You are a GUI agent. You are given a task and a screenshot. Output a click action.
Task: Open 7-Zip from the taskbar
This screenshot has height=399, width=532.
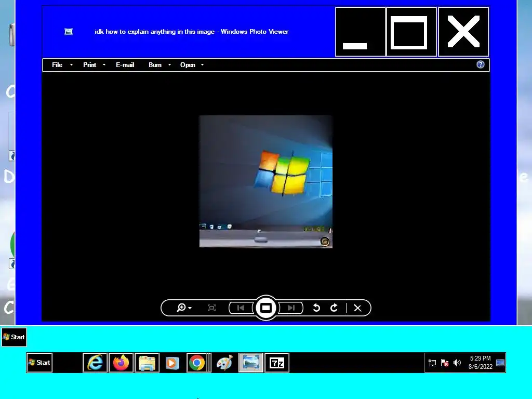tap(277, 362)
